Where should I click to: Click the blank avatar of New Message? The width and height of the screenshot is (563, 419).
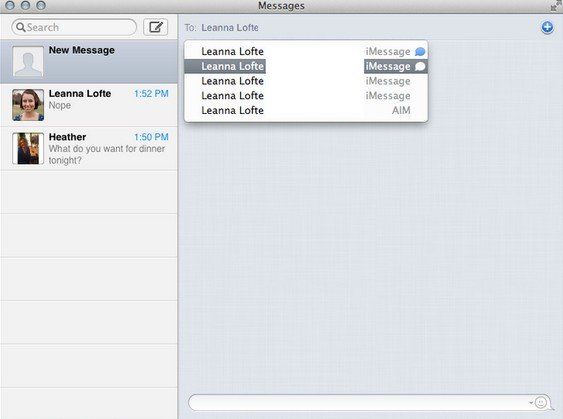[x=28, y=61]
